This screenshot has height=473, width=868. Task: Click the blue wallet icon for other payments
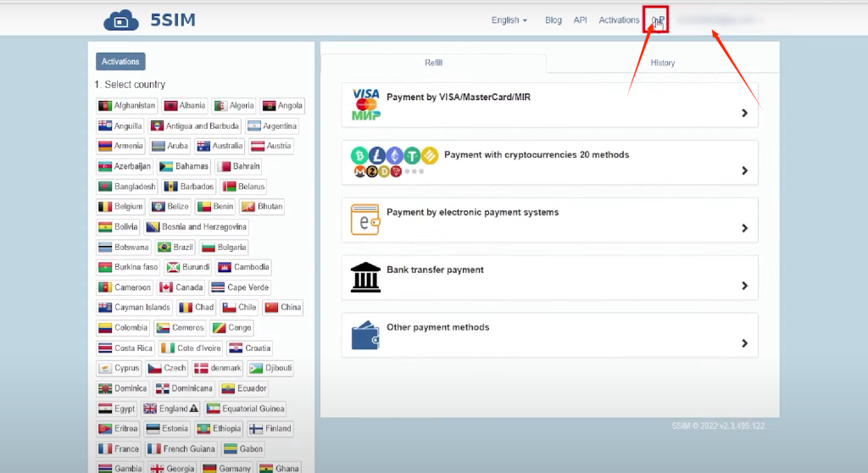pyautogui.click(x=365, y=335)
